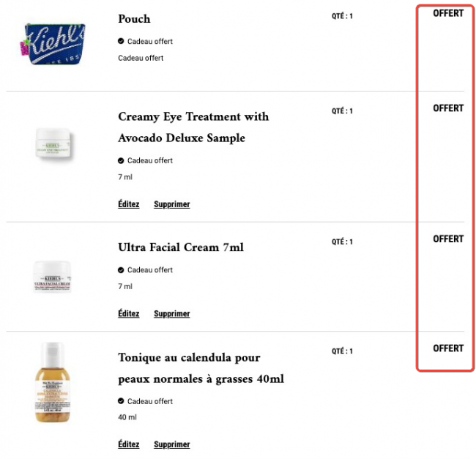Image resolution: width=476 pixels, height=459 pixels.
Task: Click the check icon next to Pouch's Cadeau offert
Action: (x=121, y=41)
